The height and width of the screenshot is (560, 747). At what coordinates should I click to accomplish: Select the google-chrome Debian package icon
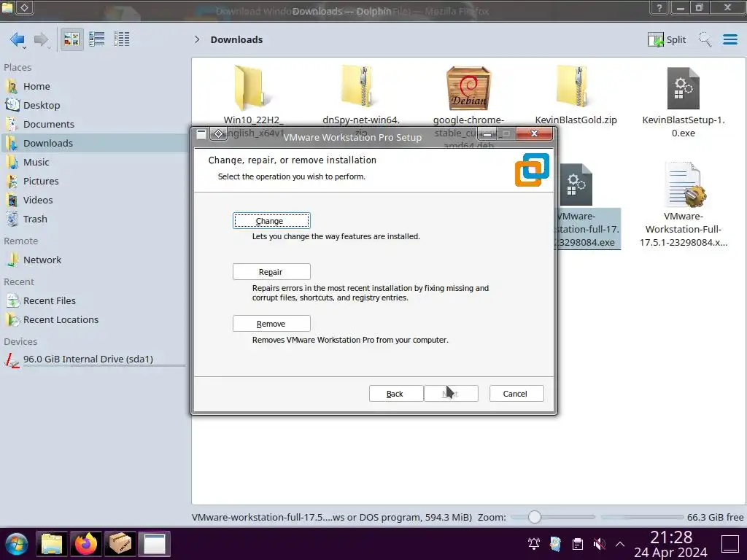(468, 88)
